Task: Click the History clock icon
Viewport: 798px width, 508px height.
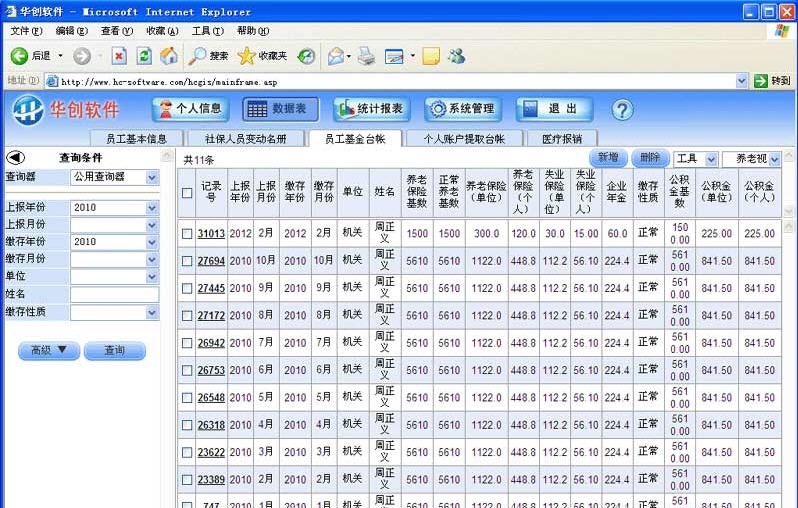Action: [306, 56]
